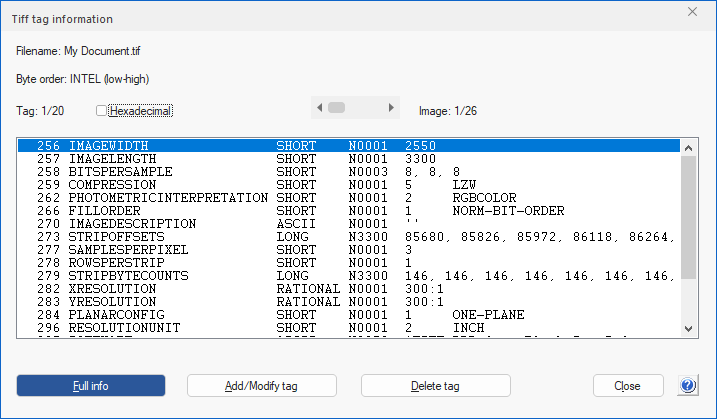Select the 262 PHOTOMETRICINTERPRETATION tag row
Image resolution: width=717 pixels, height=419 pixels.
coord(349,198)
